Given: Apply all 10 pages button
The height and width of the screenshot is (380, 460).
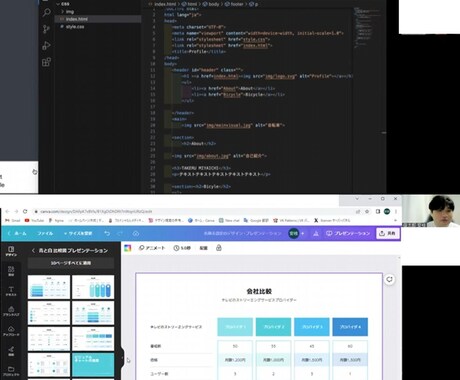Looking at the screenshot, I should point(71,263).
